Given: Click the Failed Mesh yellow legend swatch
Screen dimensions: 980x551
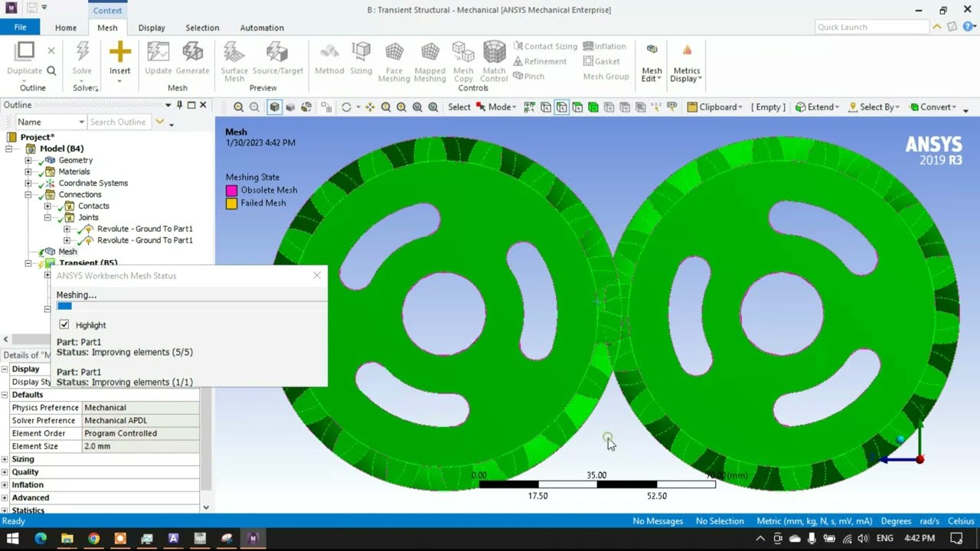Looking at the screenshot, I should pyautogui.click(x=231, y=204).
